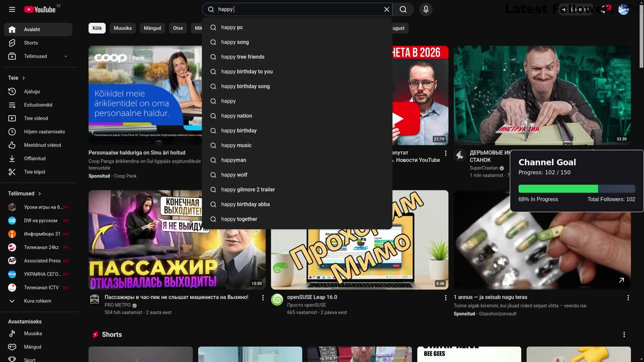This screenshot has width=644, height=362.
Task: Open the hamburger guide menu
Action: pos(12,10)
